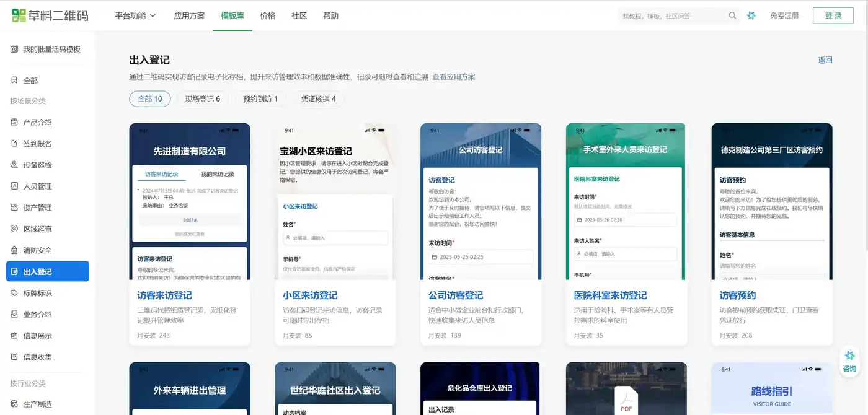Image resolution: width=868 pixels, height=415 pixels.
Task: Focus the search input field
Action: pos(673,15)
